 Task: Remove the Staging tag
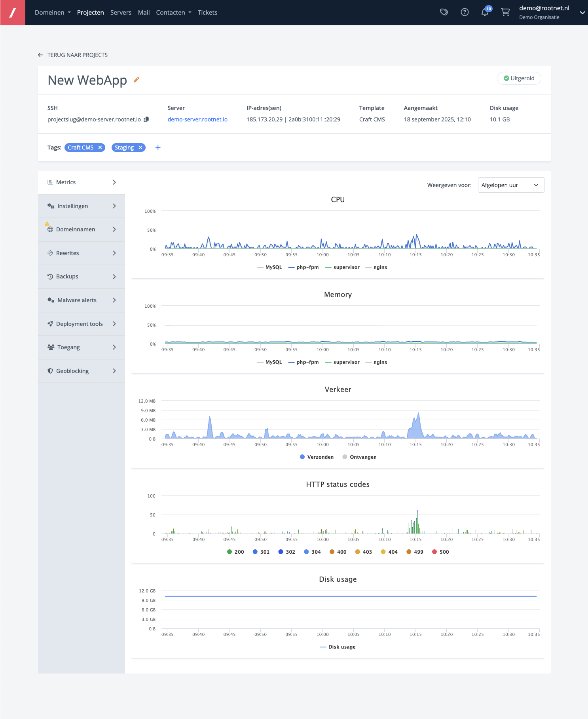coord(140,148)
